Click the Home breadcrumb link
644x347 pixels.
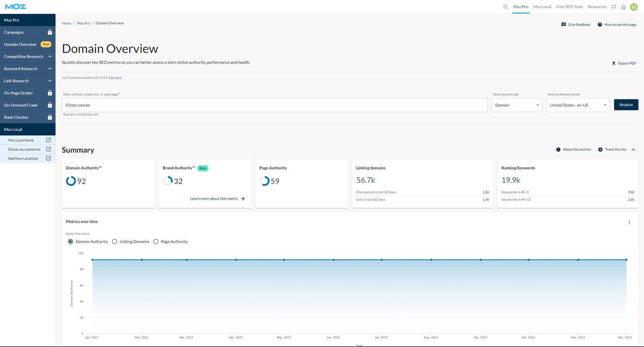coord(66,23)
